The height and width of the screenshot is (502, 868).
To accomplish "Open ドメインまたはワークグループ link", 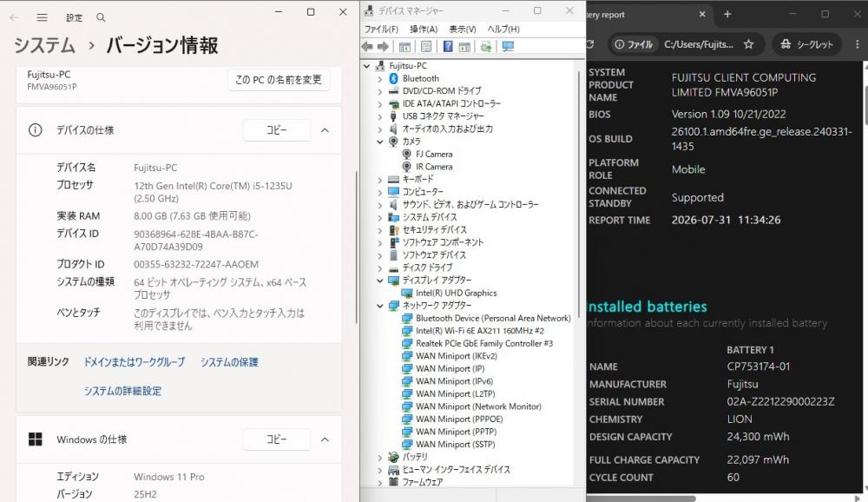I will click(134, 362).
